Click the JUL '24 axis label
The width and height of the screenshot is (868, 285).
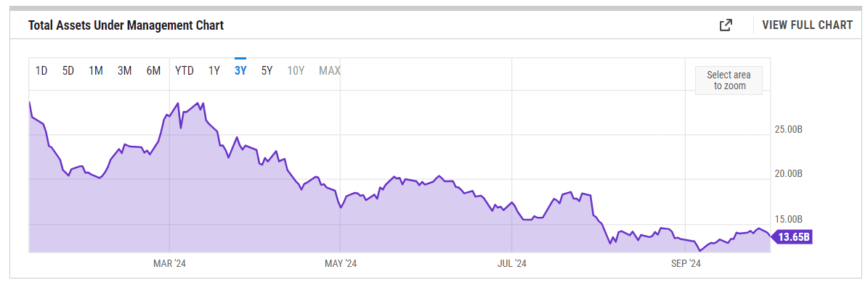(x=511, y=264)
